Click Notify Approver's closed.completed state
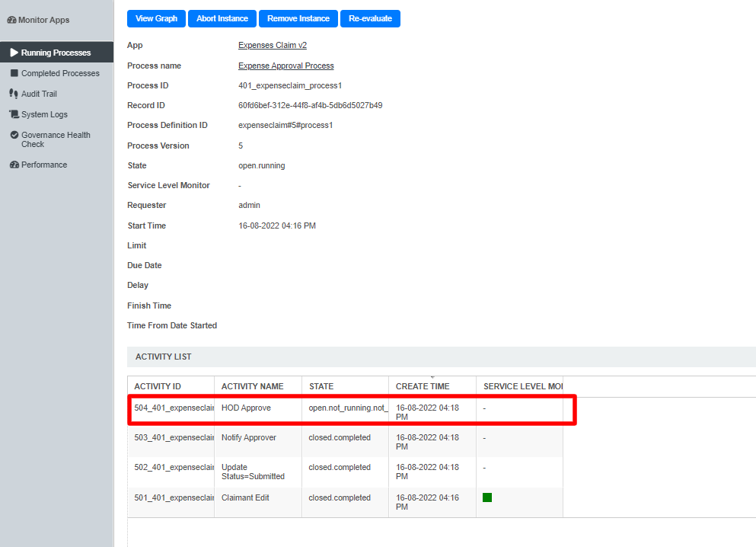 click(x=340, y=437)
